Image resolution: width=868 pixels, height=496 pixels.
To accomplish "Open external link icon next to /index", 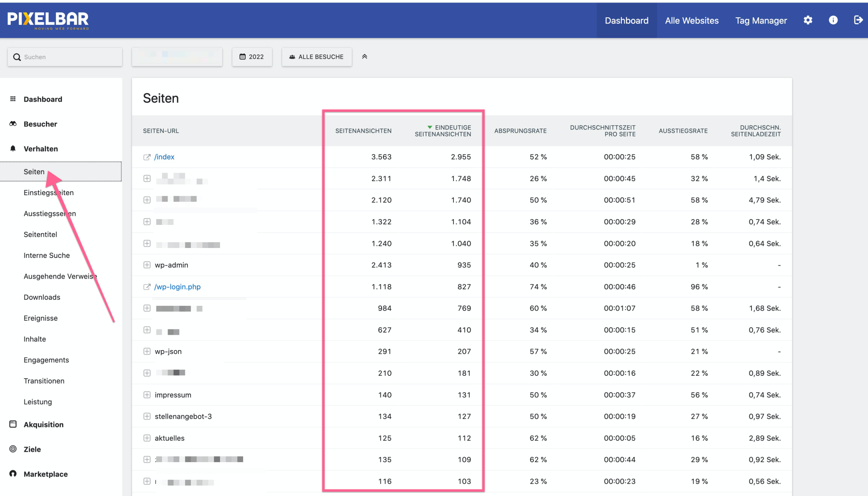I will [x=147, y=157].
